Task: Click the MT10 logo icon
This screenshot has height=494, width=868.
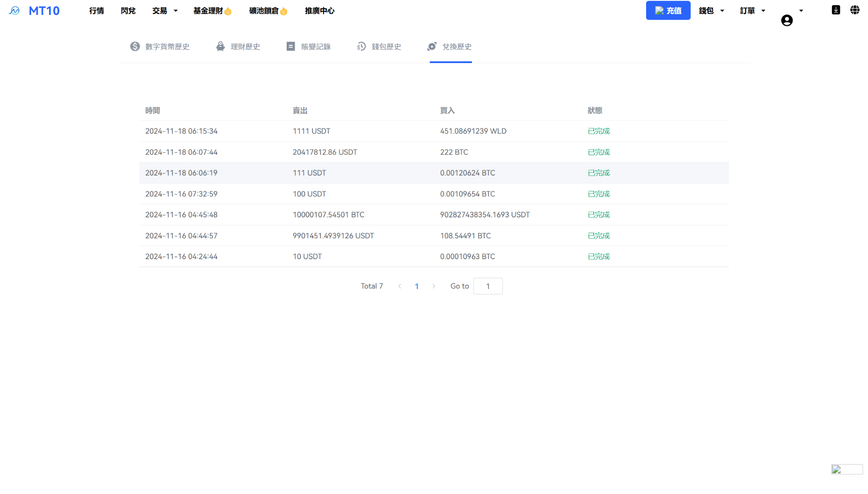Action: click(14, 11)
